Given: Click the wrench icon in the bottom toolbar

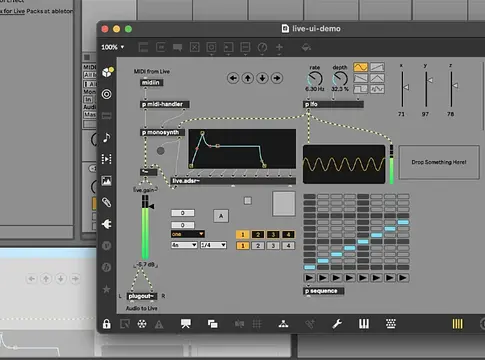Looking at the screenshot, I should tap(337, 324).
